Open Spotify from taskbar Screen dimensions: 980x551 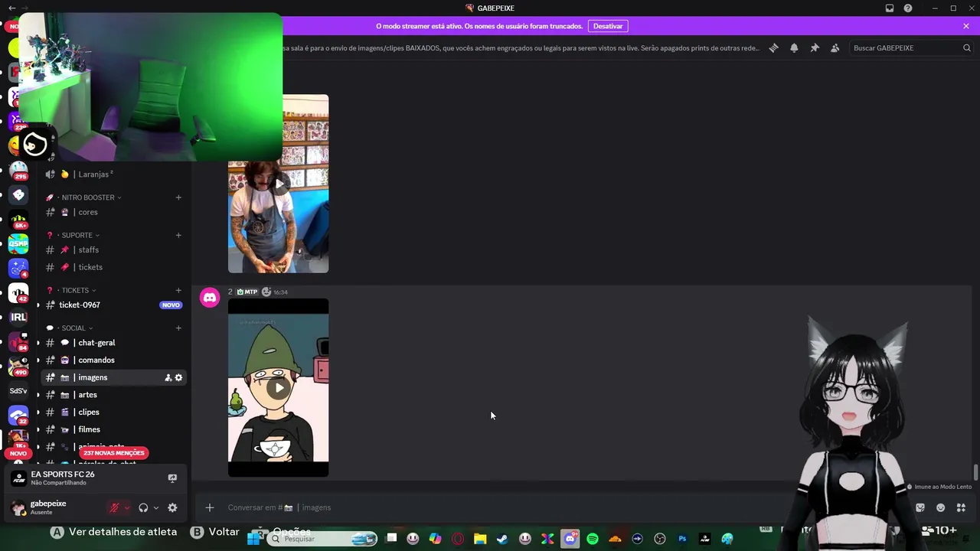(x=593, y=539)
